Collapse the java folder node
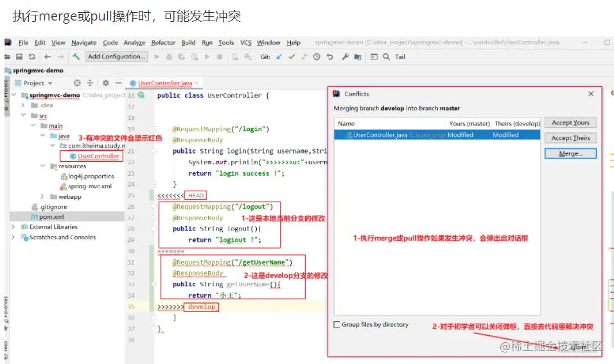The width and height of the screenshot is (614, 364). coord(42,135)
